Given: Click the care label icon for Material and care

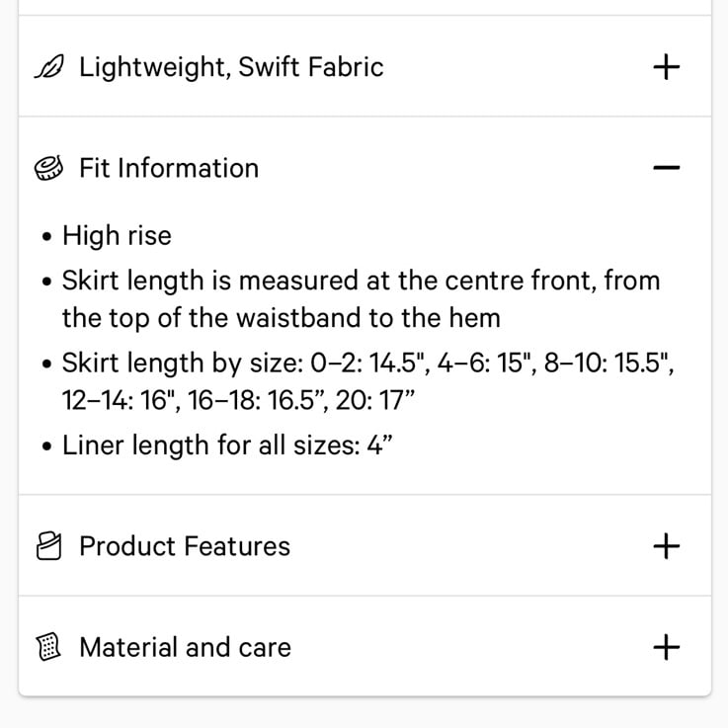Looking at the screenshot, I should click(48, 647).
